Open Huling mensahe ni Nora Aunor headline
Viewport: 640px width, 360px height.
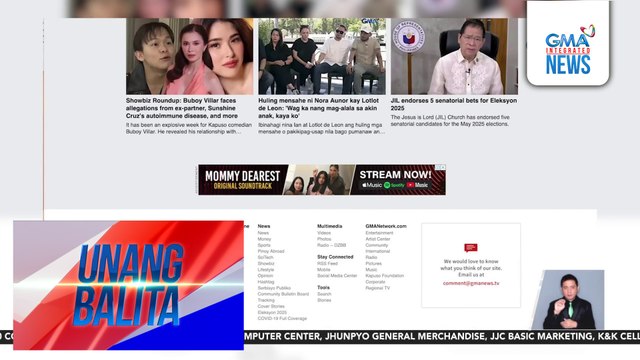(318, 108)
